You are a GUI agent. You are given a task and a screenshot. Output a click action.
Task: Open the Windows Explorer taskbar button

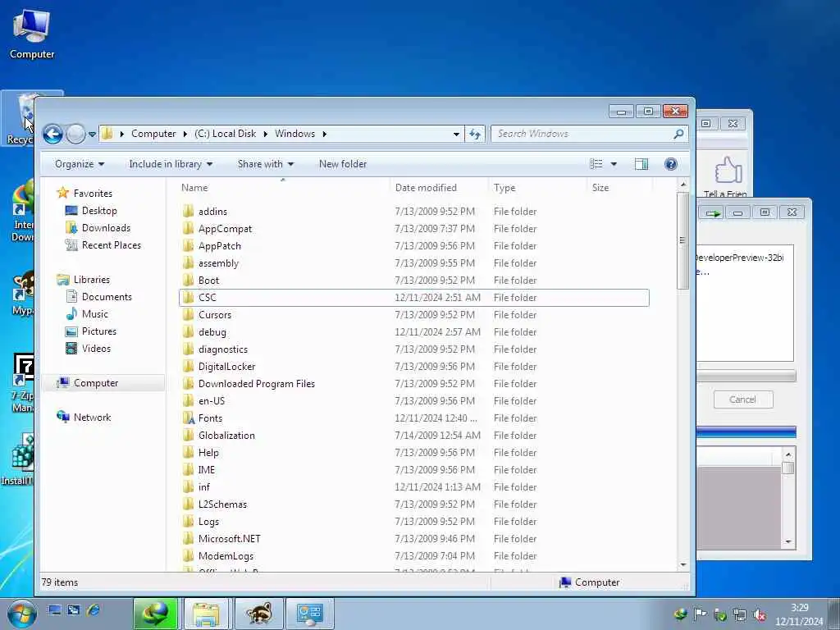tap(206, 614)
